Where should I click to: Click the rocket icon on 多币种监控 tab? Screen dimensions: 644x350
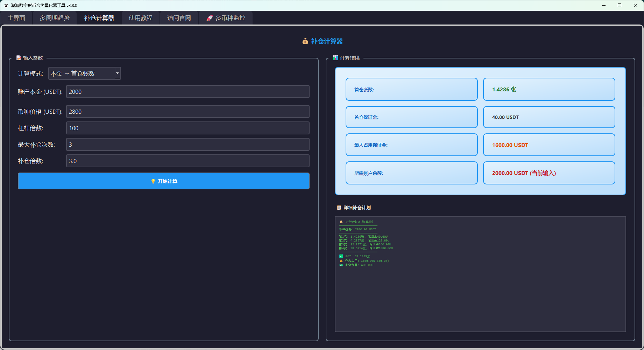tap(210, 18)
